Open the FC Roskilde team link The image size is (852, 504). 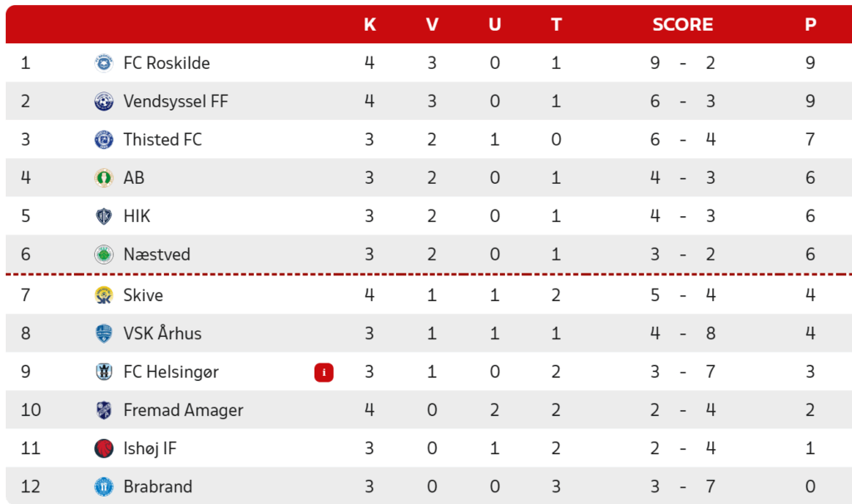pos(166,63)
